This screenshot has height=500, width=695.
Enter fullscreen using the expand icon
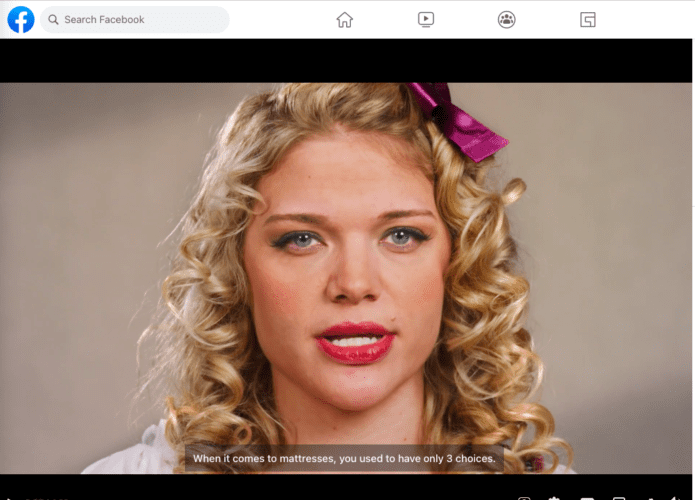[651, 497]
